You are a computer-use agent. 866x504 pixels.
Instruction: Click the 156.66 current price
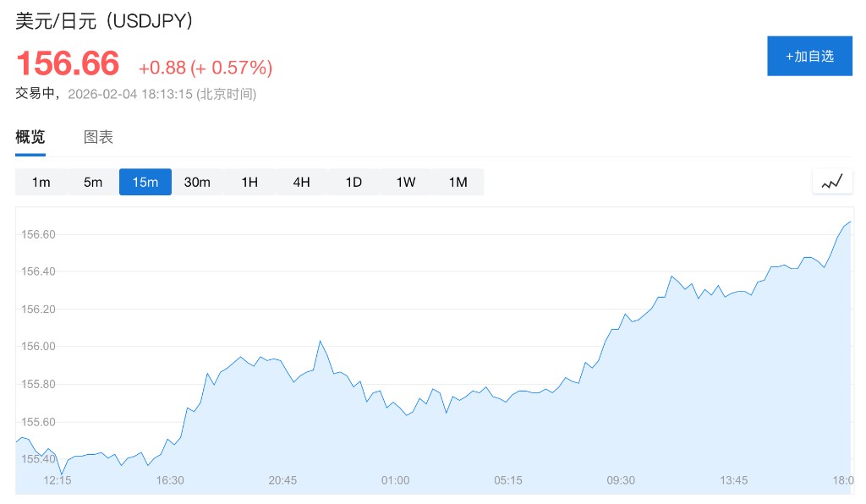[x=69, y=64]
